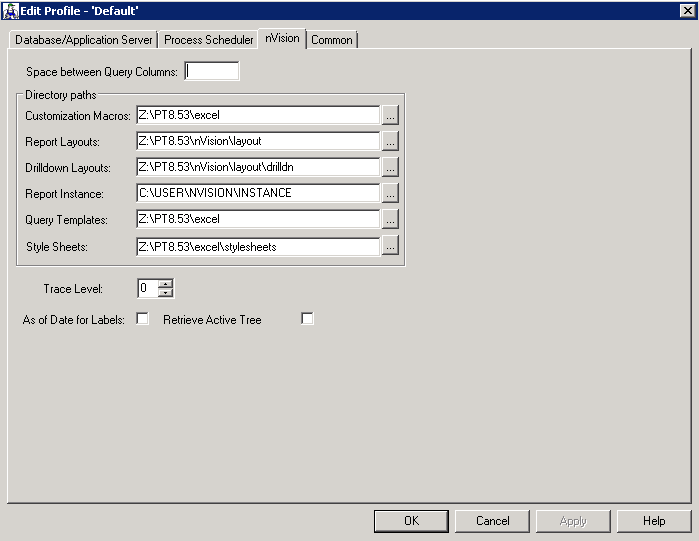The height and width of the screenshot is (541, 699).
Task: Click the Style Sheets path field
Action: point(258,246)
